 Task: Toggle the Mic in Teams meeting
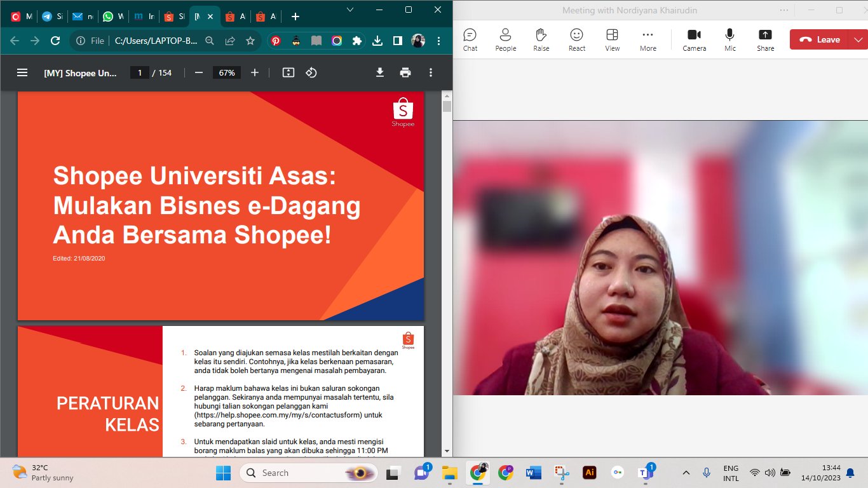[730, 39]
